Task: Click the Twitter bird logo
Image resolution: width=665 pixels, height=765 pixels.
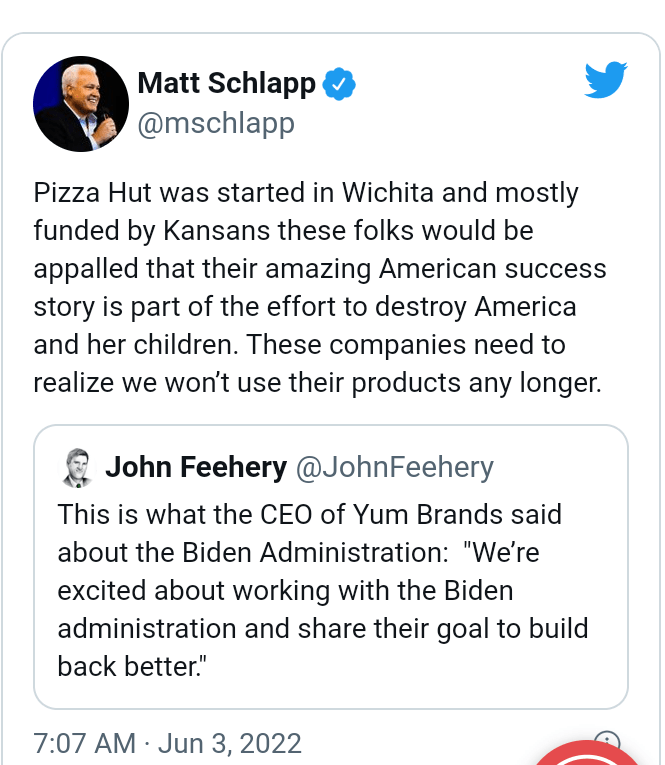Action: 605,81
